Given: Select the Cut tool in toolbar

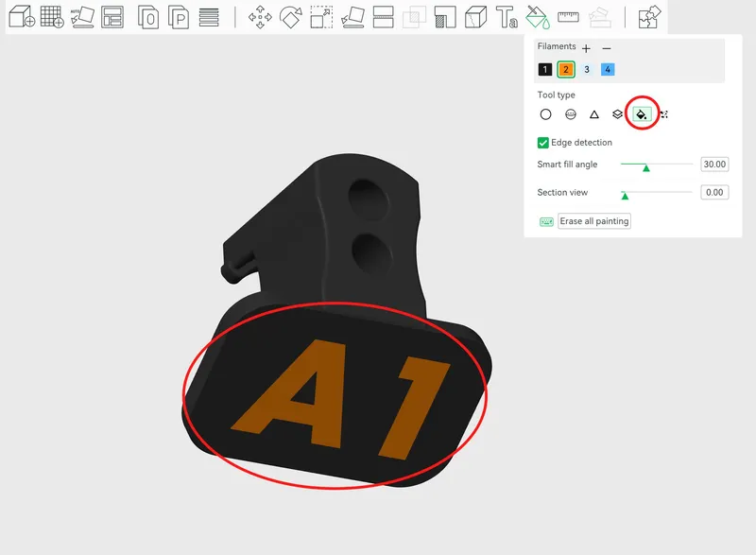Looking at the screenshot, I should pos(383,17).
